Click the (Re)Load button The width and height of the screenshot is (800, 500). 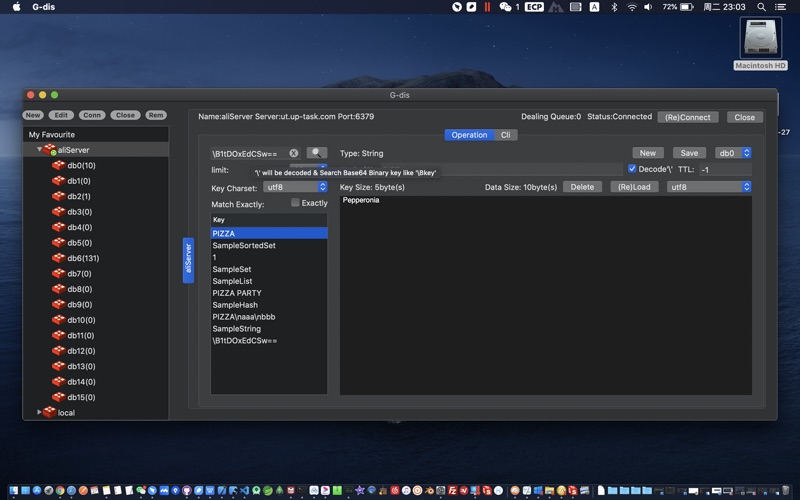(634, 187)
